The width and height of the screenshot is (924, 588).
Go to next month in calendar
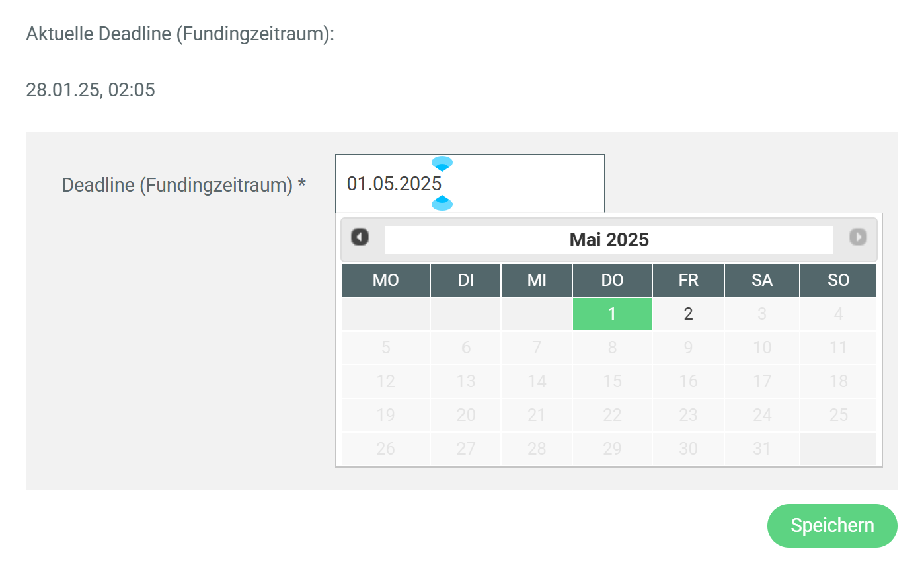tap(858, 237)
